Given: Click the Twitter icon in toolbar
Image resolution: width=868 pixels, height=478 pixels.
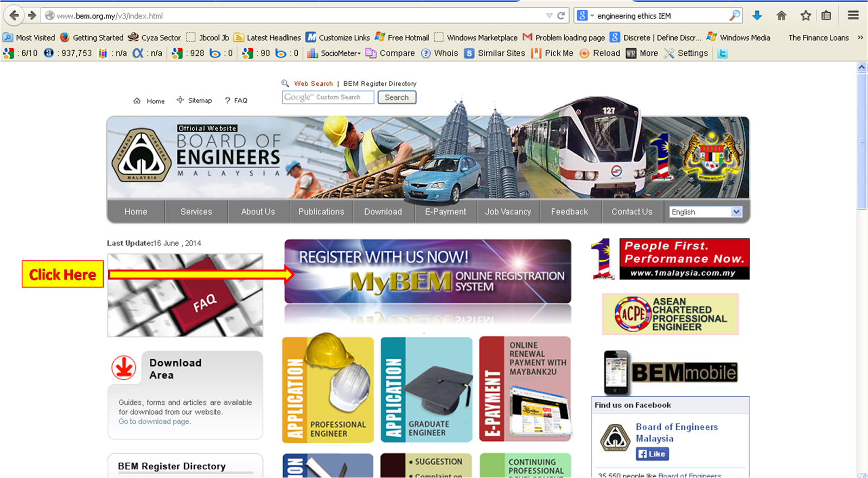Looking at the screenshot, I should pos(722,53).
